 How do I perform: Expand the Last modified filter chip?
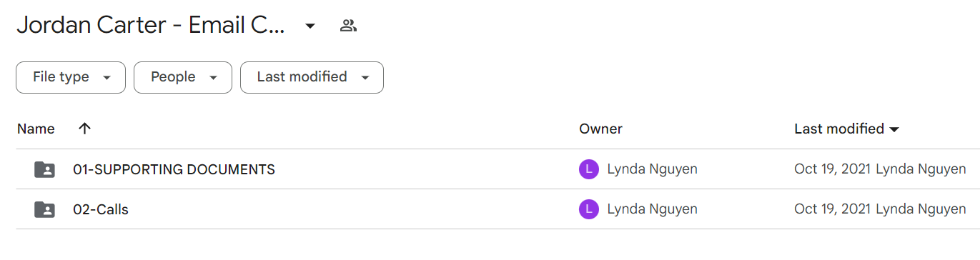click(312, 77)
